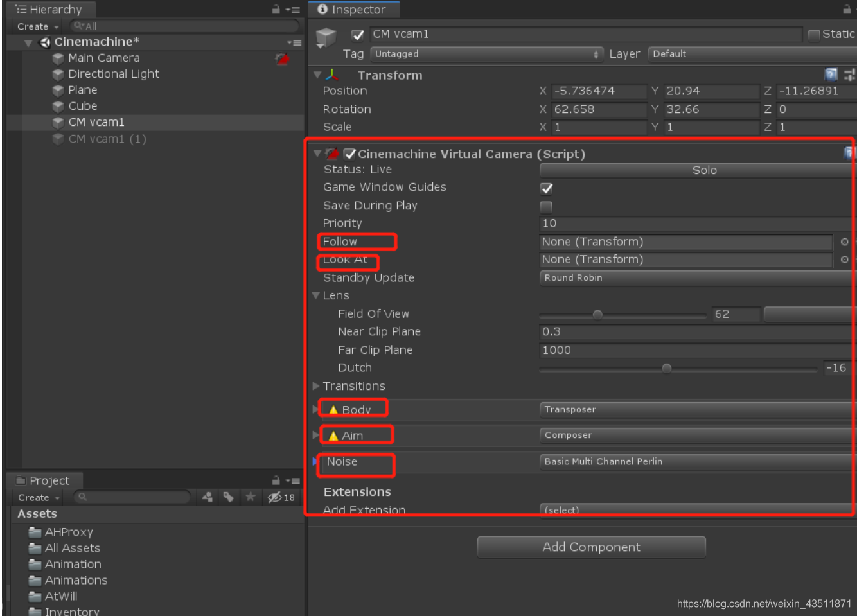Adjust the Dutch slider handle
Image resolution: width=857 pixels, height=616 pixels.
666,369
